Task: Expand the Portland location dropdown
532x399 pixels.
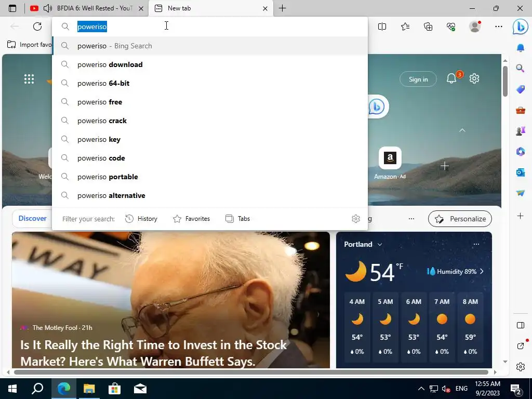Action: (380, 244)
